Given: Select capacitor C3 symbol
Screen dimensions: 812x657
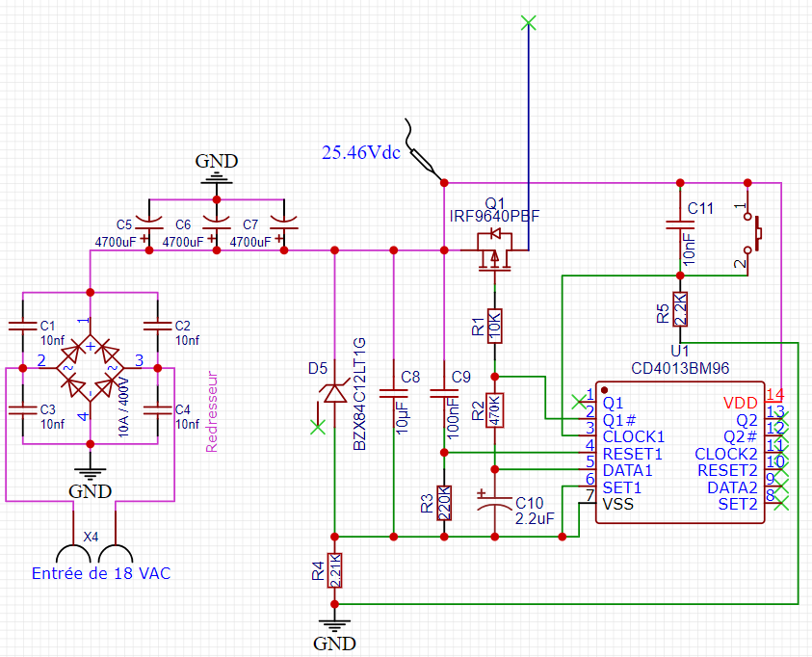Looking at the screenshot, I should (x=23, y=410).
